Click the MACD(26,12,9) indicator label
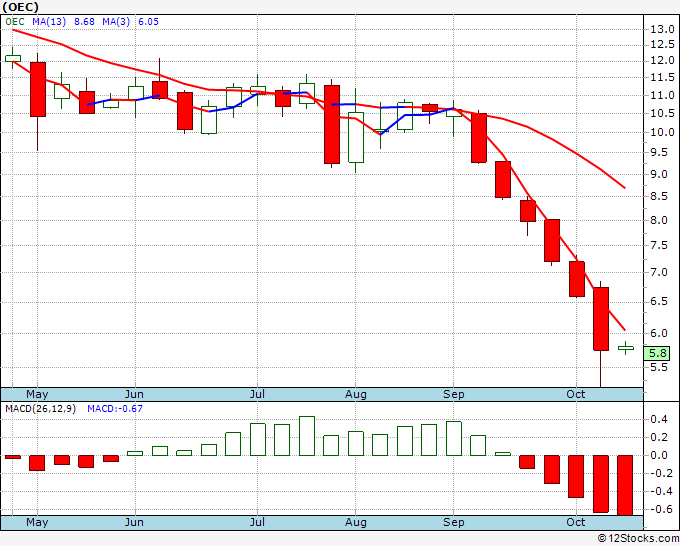This screenshot has height=546, width=680. [40, 409]
